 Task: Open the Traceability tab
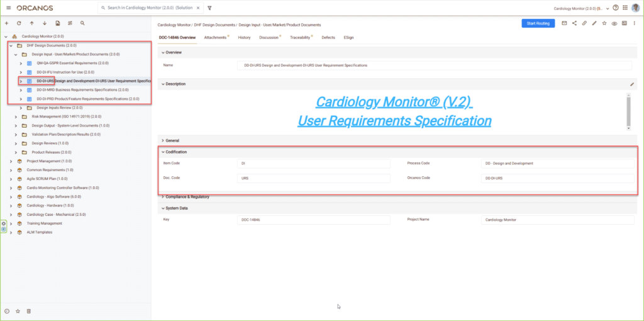301,37
